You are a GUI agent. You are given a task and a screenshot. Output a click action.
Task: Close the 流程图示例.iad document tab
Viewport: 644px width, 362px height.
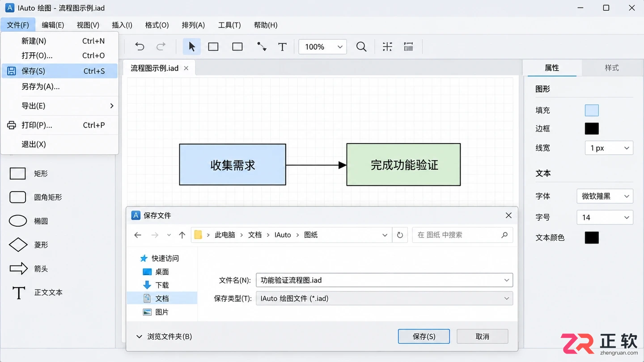coord(186,68)
